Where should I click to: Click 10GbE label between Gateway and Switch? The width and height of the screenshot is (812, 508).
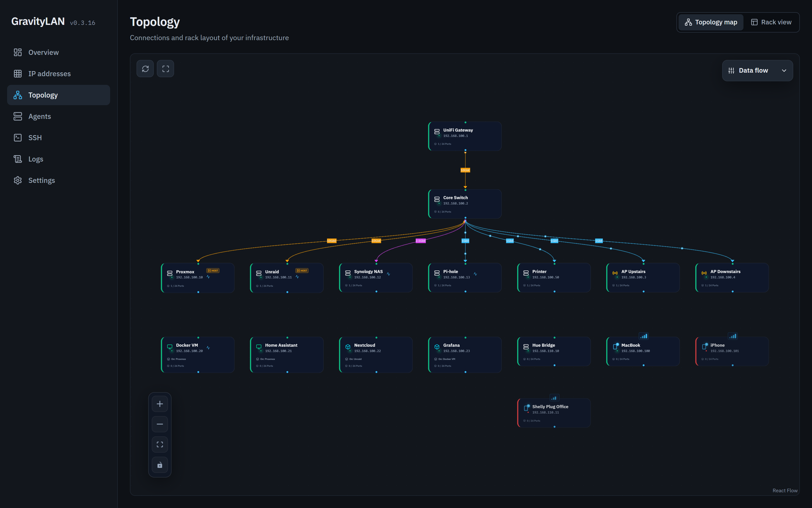[465, 170]
